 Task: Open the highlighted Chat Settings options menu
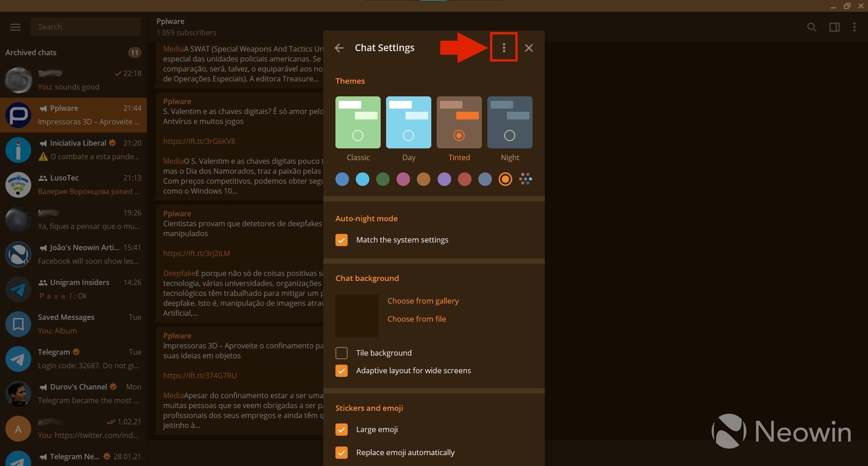(x=504, y=47)
